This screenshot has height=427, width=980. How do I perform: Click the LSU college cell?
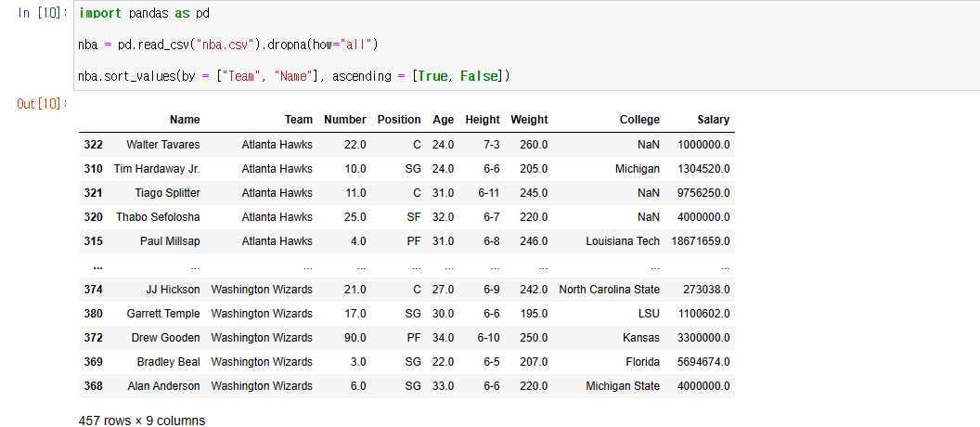coord(649,313)
